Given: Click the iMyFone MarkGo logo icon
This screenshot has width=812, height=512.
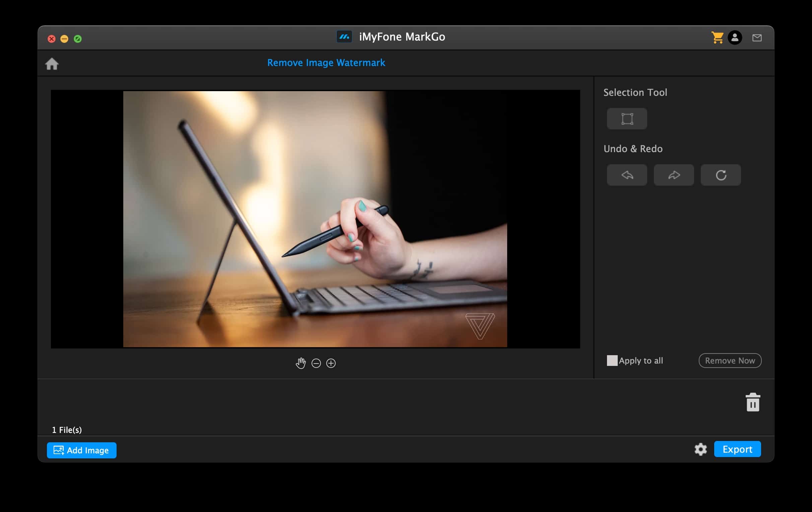Looking at the screenshot, I should pos(344,37).
